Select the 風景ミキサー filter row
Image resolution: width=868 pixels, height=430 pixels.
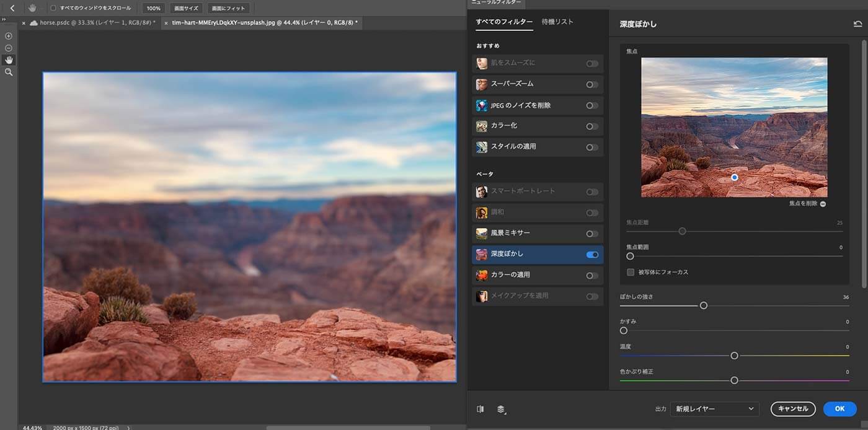(x=538, y=234)
